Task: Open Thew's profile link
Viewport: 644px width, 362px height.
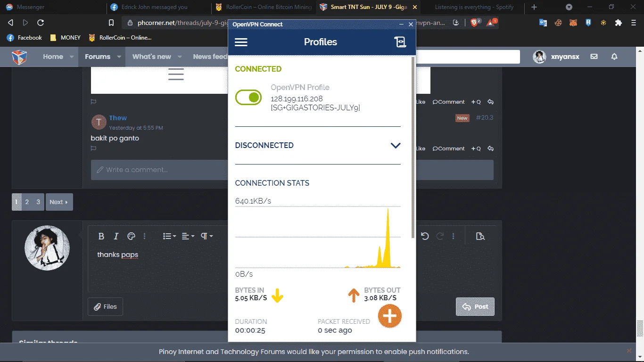Action: pyautogui.click(x=118, y=118)
